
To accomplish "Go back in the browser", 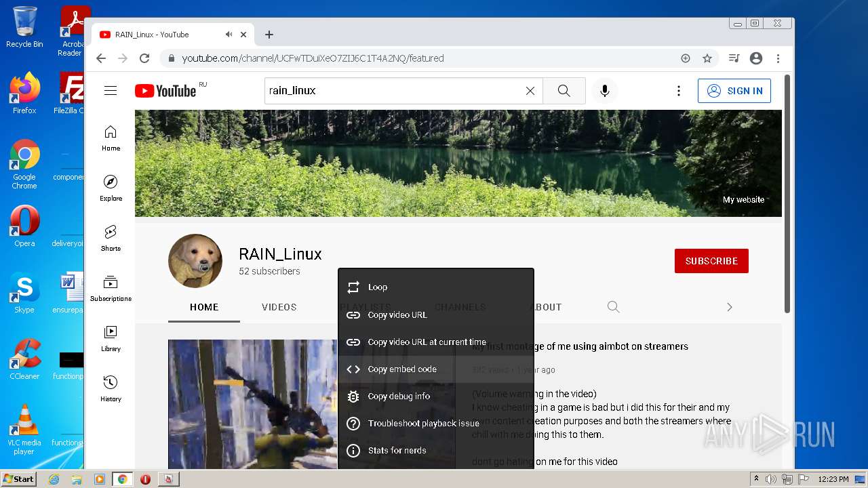I will coord(101,58).
